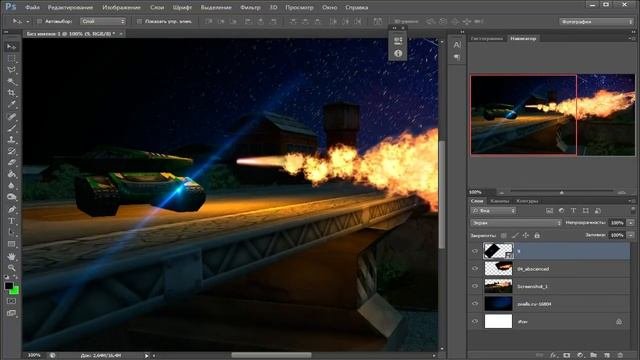Add a layer style with fx button
The height and width of the screenshot is (360, 640).
pyautogui.click(x=553, y=355)
